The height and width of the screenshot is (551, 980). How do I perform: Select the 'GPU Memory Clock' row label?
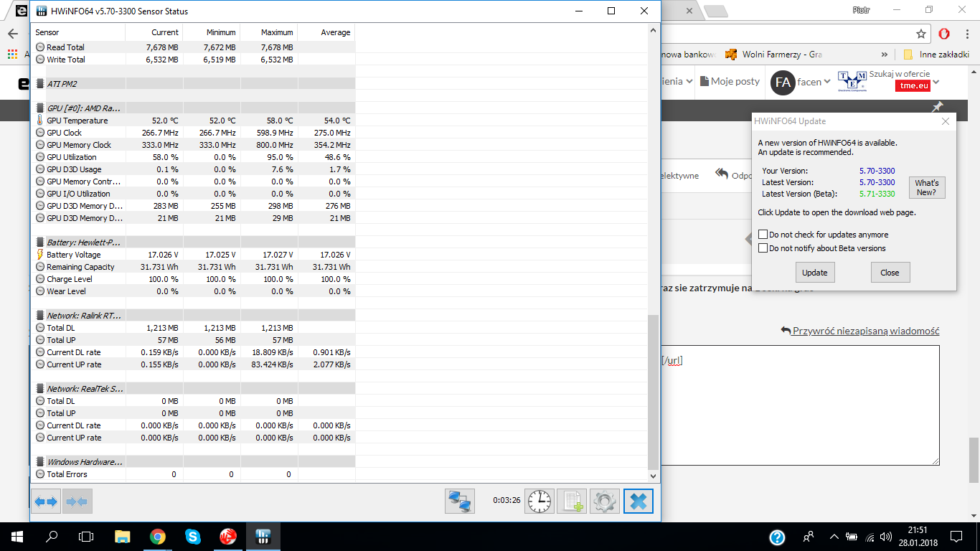79,145
